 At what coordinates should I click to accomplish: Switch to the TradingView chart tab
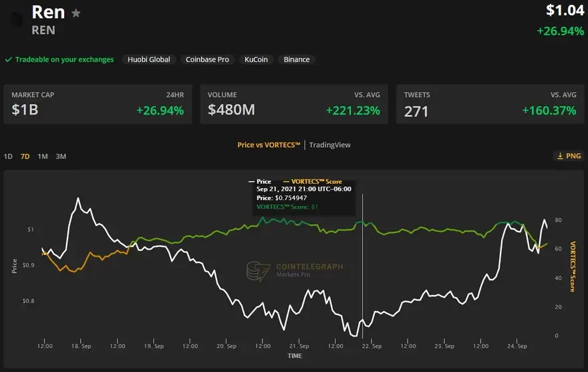329,145
